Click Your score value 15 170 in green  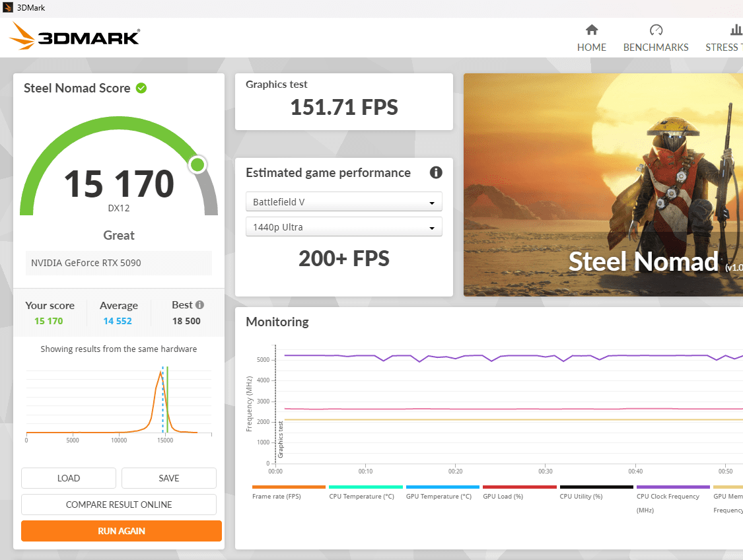tap(49, 321)
